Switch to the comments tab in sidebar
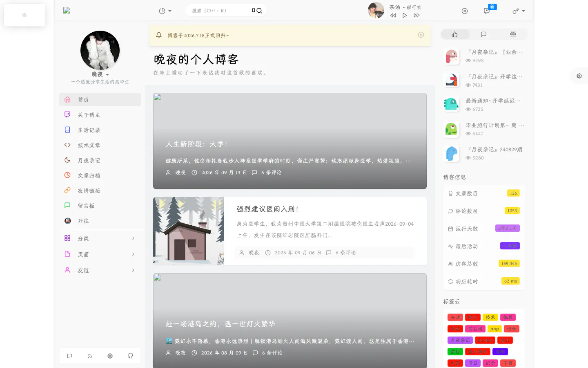588x368 pixels. tap(483, 34)
